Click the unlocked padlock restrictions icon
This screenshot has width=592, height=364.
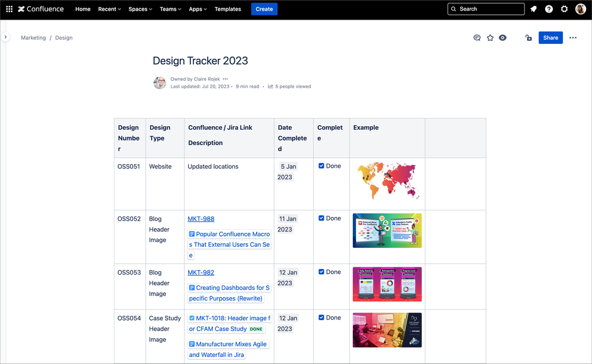[x=529, y=37]
